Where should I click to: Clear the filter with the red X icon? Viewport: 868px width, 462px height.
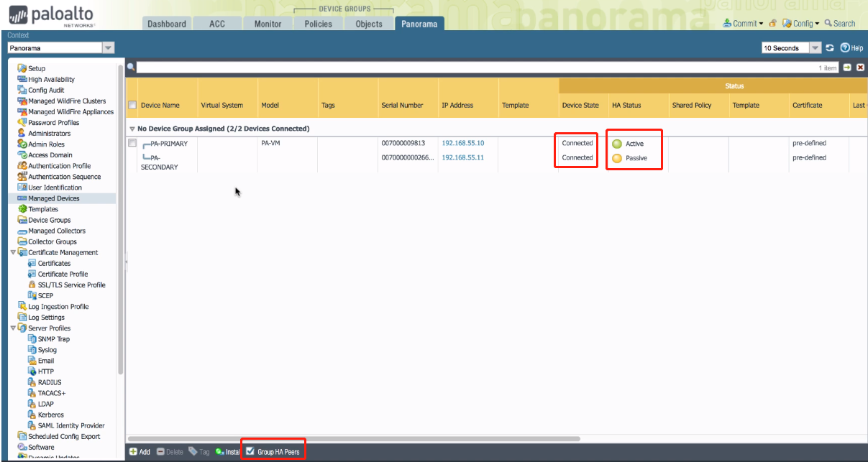859,68
